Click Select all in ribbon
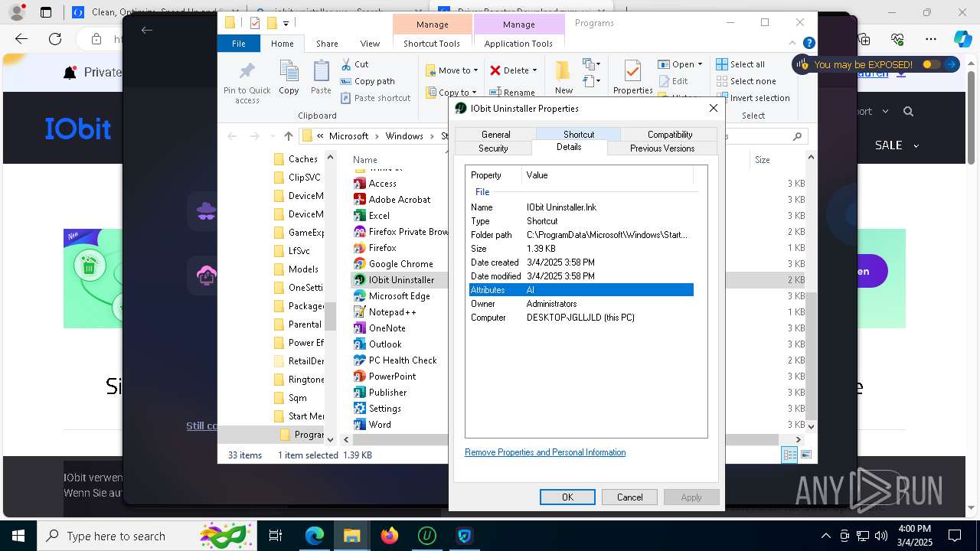 pyautogui.click(x=740, y=64)
